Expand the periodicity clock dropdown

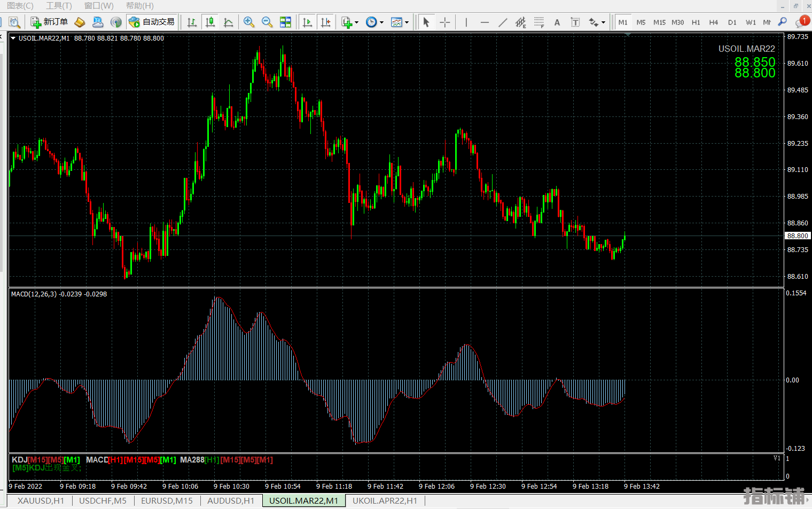click(x=381, y=22)
